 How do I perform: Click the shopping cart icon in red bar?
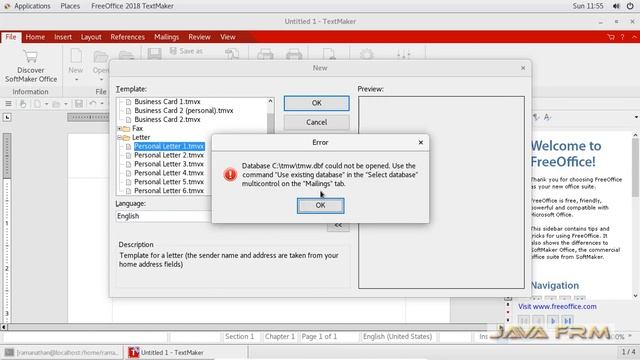click(x=611, y=37)
